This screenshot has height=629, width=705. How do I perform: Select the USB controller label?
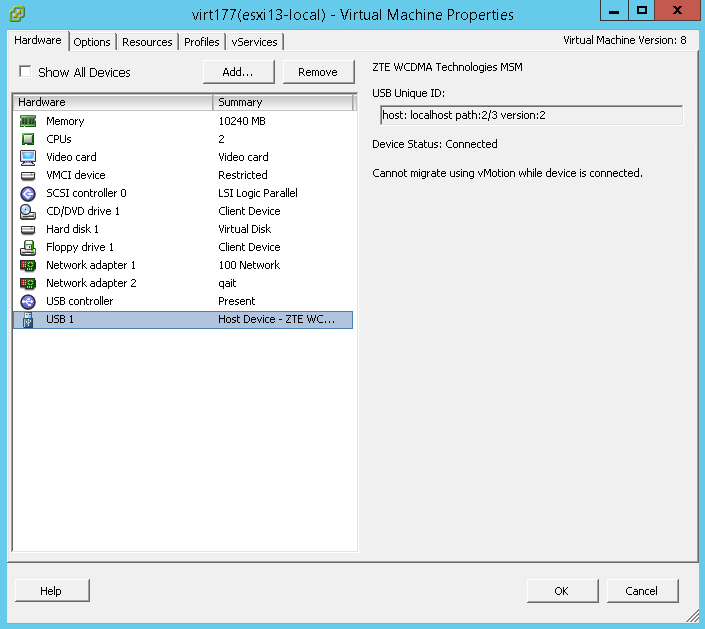tap(80, 301)
